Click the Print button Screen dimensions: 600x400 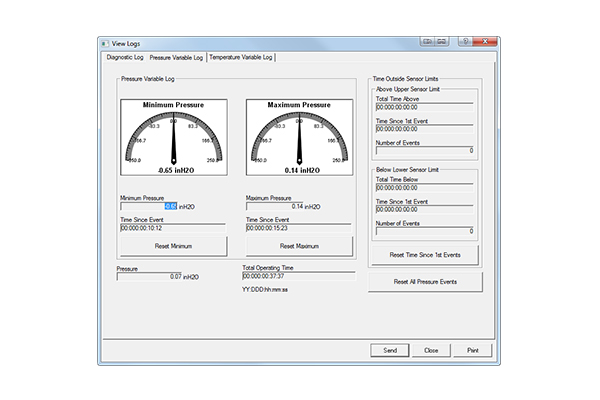(x=473, y=351)
